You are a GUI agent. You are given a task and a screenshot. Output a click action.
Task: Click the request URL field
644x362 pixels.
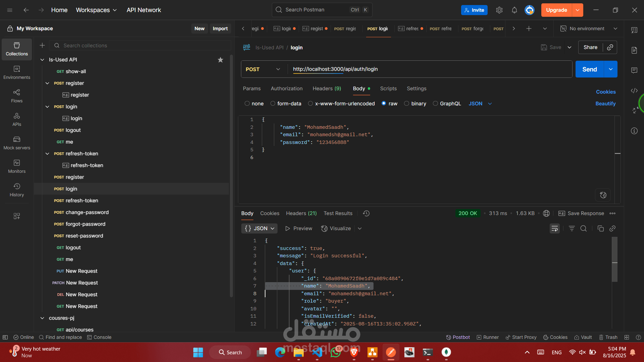(x=430, y=69)
